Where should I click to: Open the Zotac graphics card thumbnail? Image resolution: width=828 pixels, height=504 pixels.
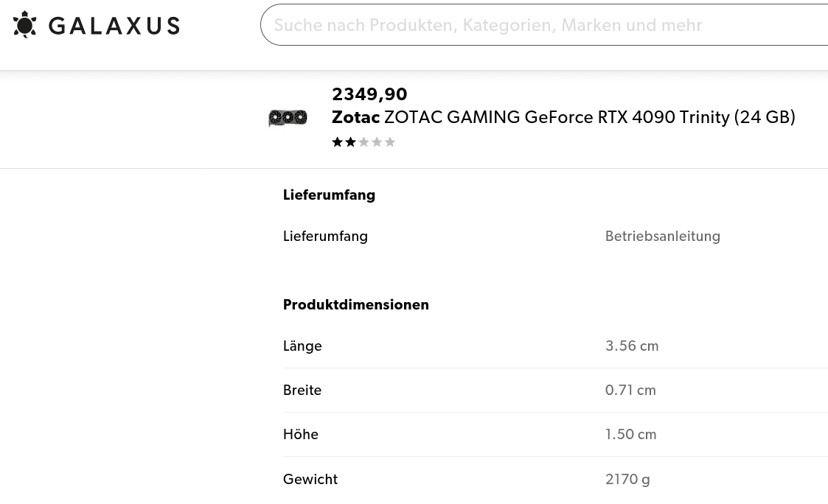click(288, 118)
